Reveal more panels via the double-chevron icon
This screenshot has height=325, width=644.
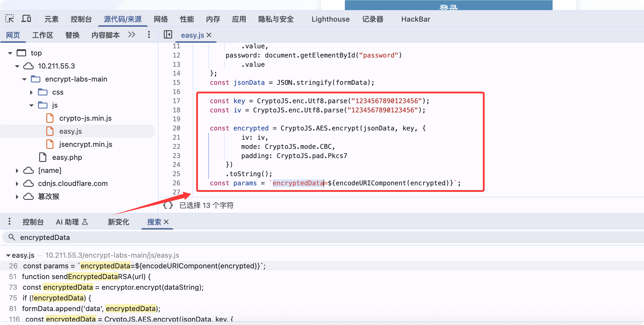pos(131,34)
